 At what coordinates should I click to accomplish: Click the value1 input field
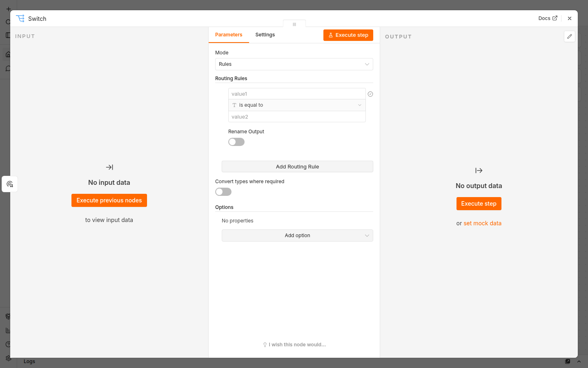coord(297,94)
